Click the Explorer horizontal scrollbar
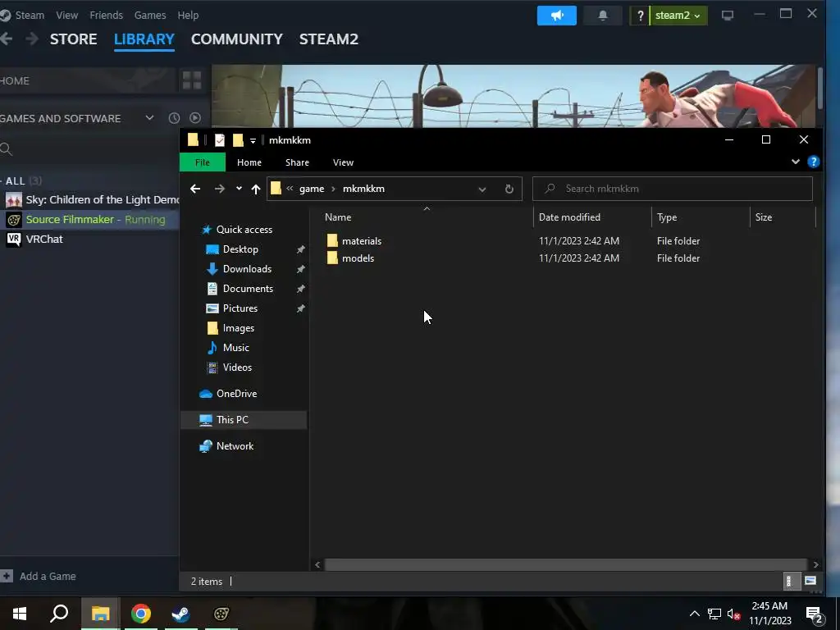This screenshot has height=630, width=840. coord(566,564)
